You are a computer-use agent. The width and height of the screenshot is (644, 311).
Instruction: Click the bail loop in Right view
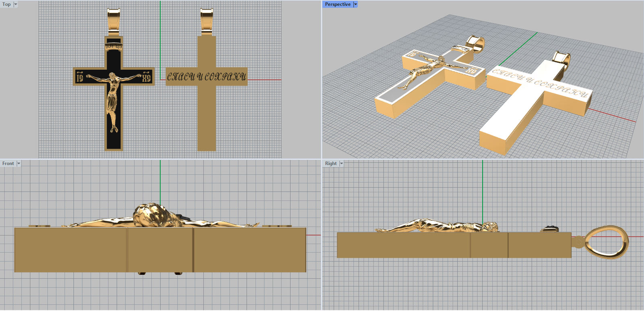[606, 241]
